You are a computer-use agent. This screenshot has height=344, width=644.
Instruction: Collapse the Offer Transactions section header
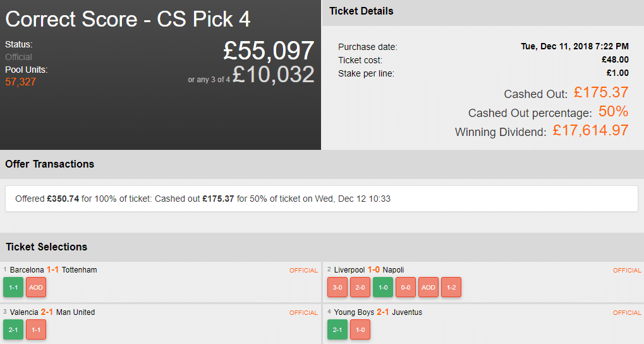(50, 164)
